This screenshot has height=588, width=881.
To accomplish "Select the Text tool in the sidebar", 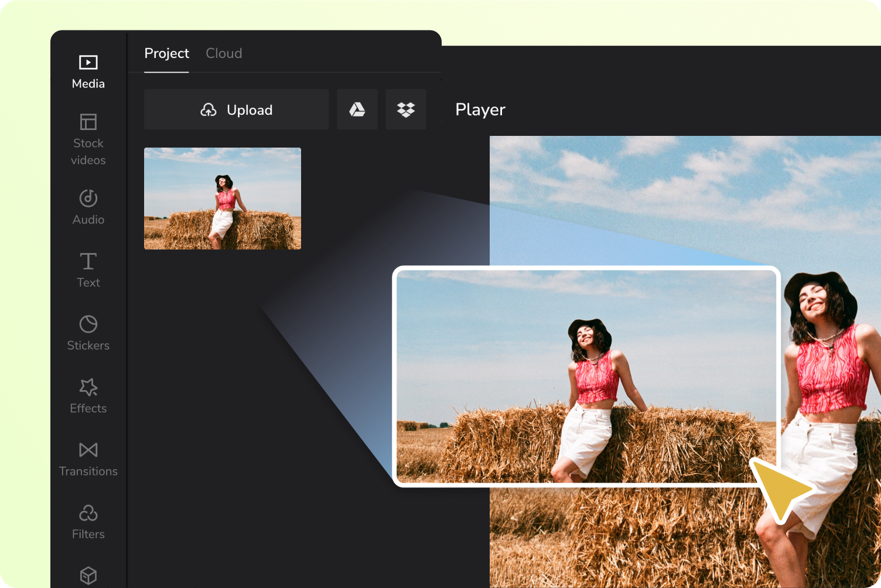I will pyautogui.click(x=88, y=270).
